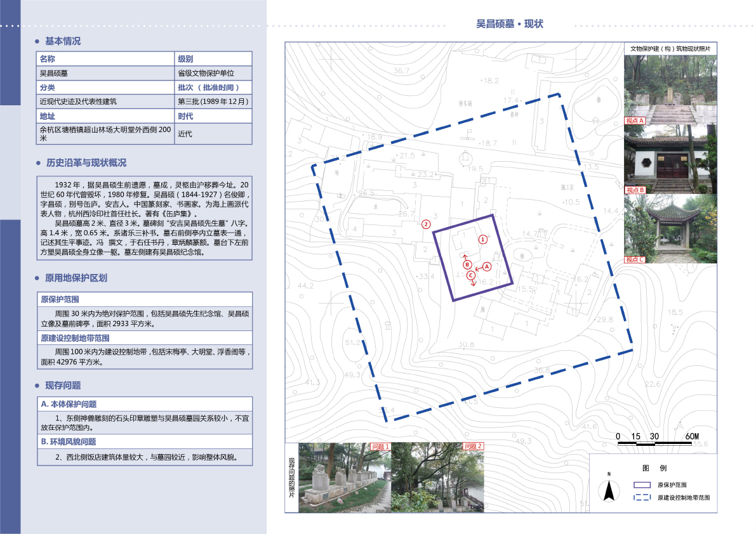Click the 原保护范围 subsection header

pyautogui.click(x=145, y=299)
